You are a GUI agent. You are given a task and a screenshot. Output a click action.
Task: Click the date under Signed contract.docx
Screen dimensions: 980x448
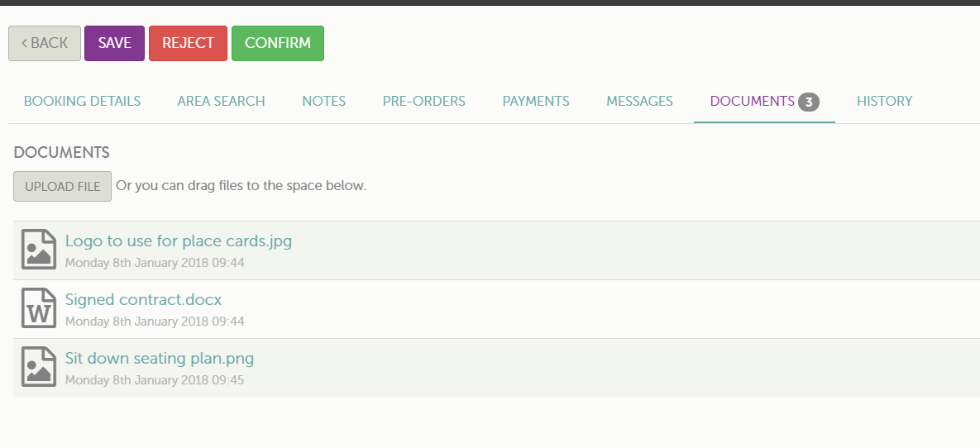(x=155, y=322)
